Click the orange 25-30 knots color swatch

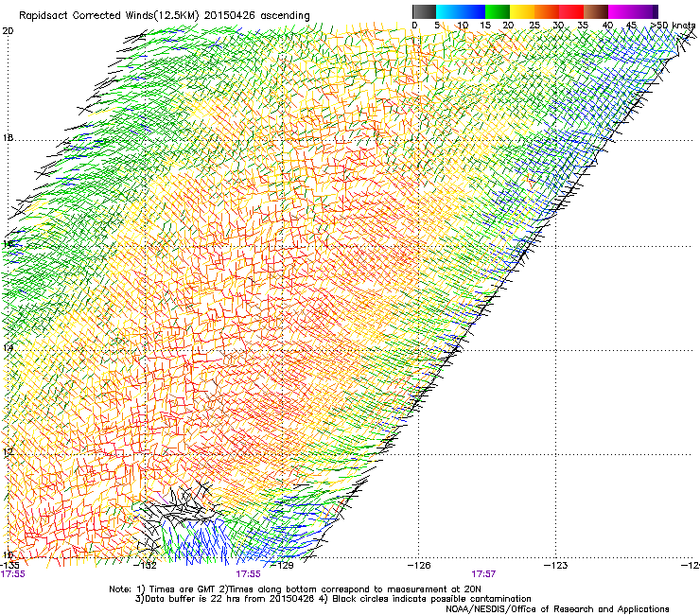pyautogui.click(x=547, y=11)
